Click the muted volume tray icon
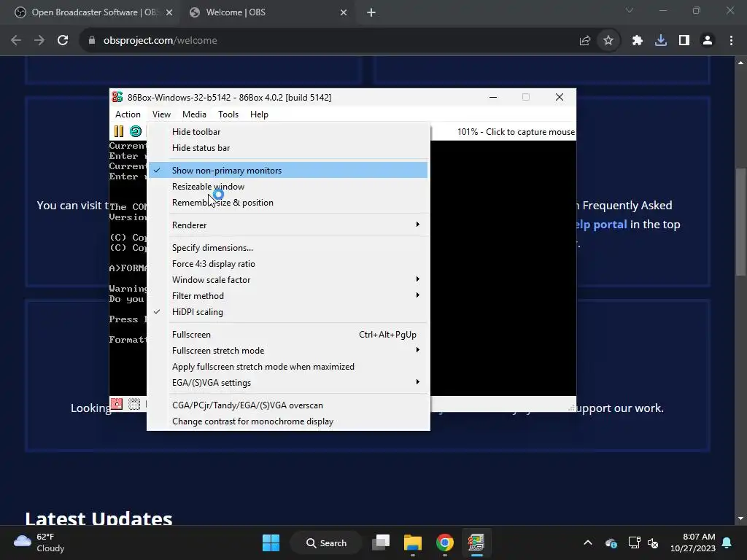 (653, 542)
